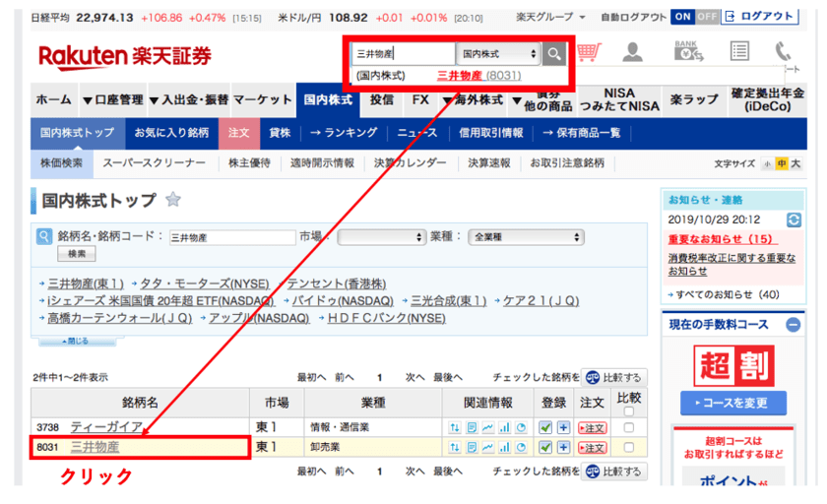827x504 pixels.
Task: Click green check register icon for 三井物産
Action: pos(545,447)
